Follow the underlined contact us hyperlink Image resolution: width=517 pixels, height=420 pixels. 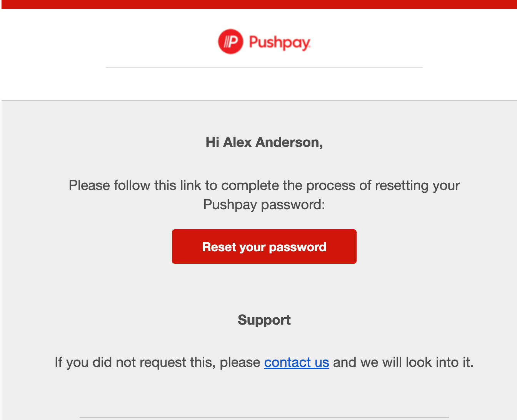pyautogui.click(x=296, y=362)
